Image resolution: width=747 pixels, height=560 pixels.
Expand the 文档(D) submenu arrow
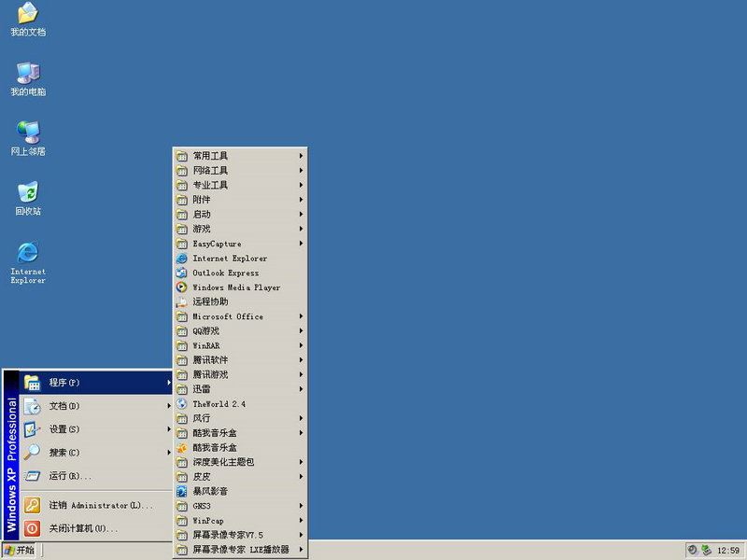coord(169,406)
